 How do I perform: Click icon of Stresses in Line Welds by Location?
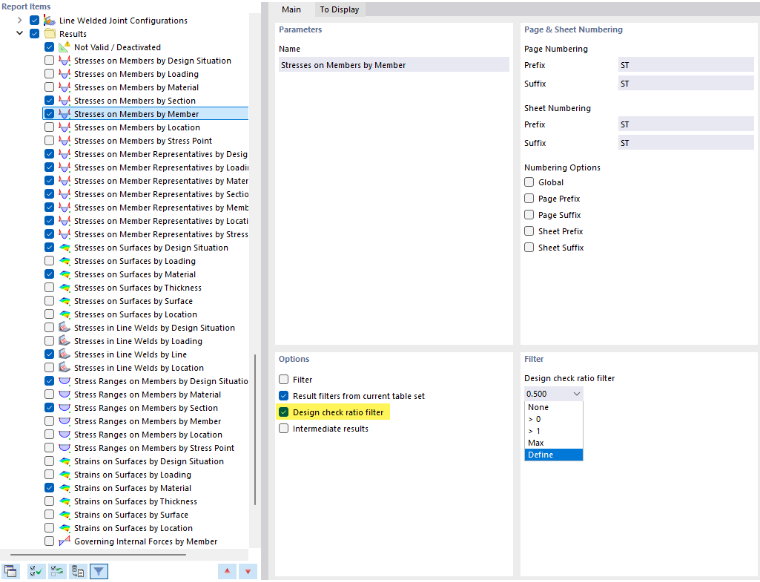coord(64,368)
